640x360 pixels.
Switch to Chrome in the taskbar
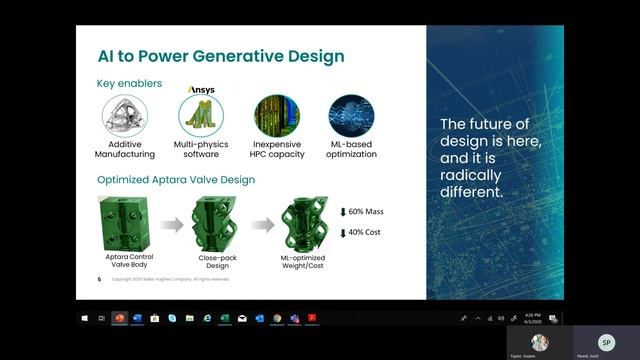coord(277,318)
